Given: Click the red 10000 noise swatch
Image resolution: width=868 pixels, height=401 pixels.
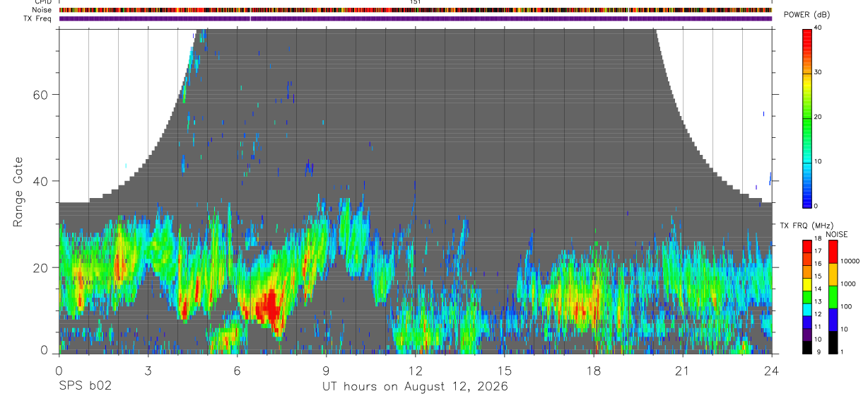Looking at the screenshot, I should 833,252.
